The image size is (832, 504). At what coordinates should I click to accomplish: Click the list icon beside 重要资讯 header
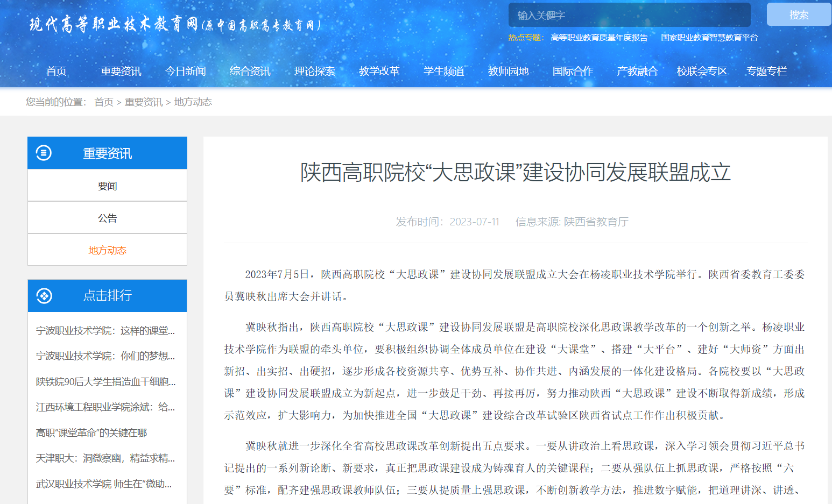pyautogui.click(x=44, y=153)
